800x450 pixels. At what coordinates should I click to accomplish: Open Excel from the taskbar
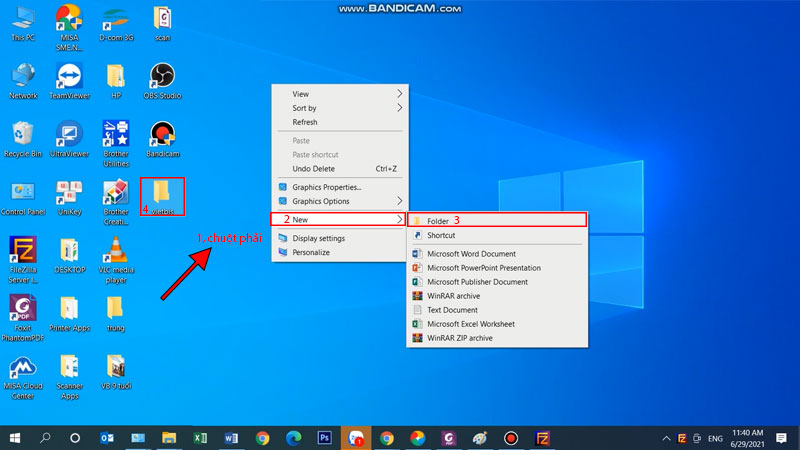click(x=200, y=438)
